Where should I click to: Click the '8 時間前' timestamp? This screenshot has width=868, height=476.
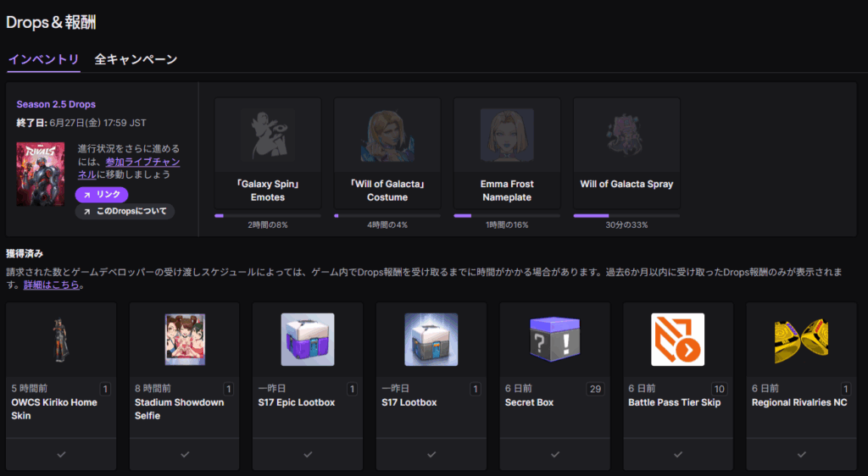[x=153, y=389]
